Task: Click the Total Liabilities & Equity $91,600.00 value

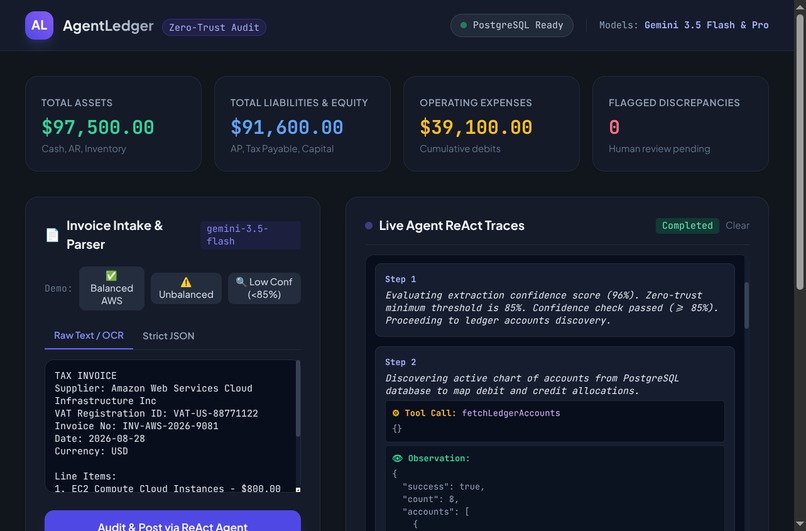Action: pyautogui.click(x=287, y=127)
